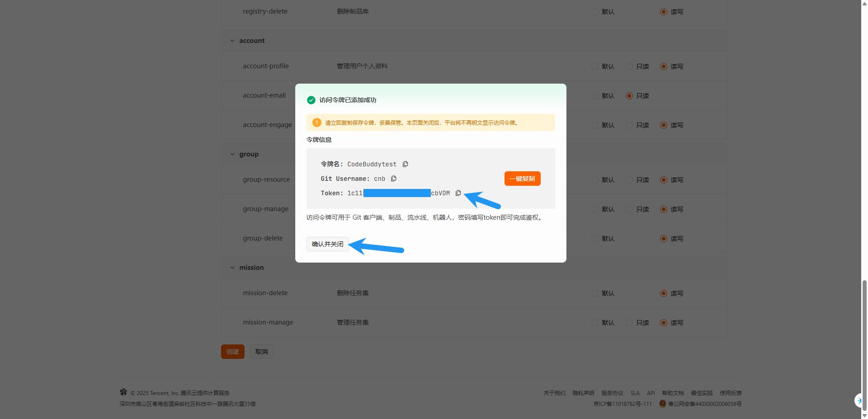Select 默认 for mission-manage

pos(595,323)
